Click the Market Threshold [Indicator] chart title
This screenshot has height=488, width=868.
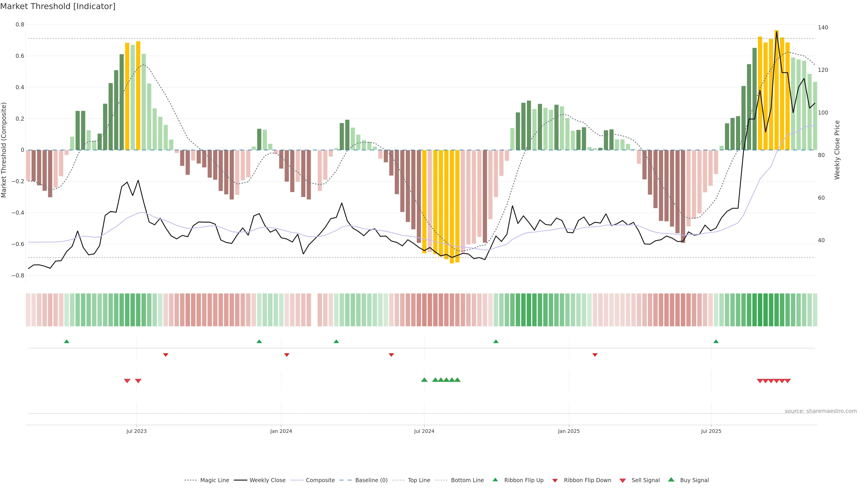pos(58,6)
